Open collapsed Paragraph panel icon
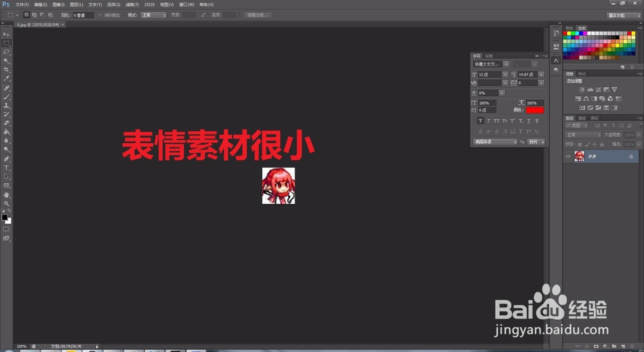Screen dimensions: 644x352 coord(556,70)
